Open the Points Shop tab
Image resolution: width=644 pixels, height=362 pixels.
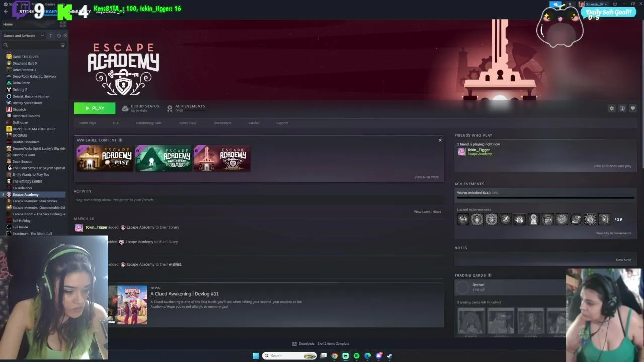[187, 123]
